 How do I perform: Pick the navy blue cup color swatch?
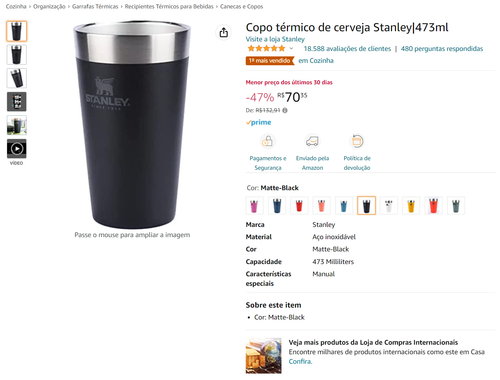pos(277,205)
